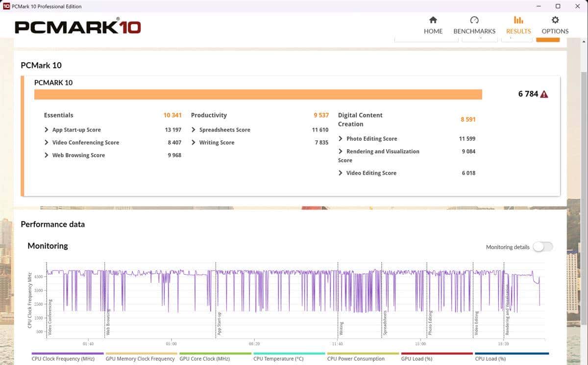Open Options via the gear icon
The height and width of the screenshot is (365, 588).
pos(555,20)
